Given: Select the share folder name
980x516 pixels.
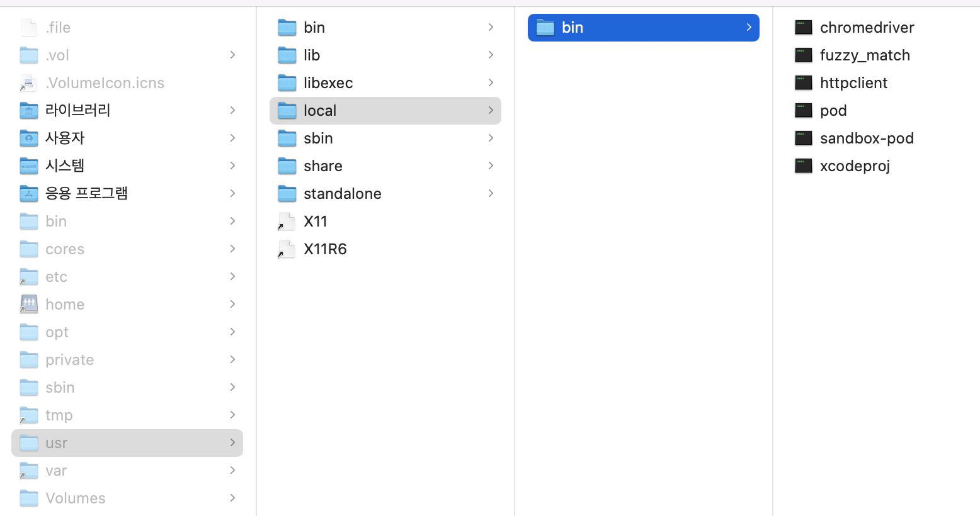Looking at the screenshot, I should click(323, 166).
